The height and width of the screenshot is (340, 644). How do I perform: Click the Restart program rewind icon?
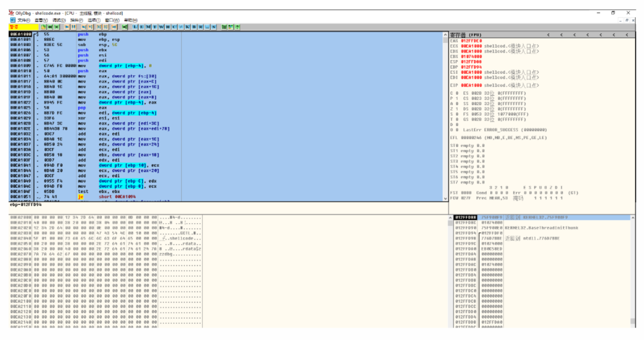(51, 27)
